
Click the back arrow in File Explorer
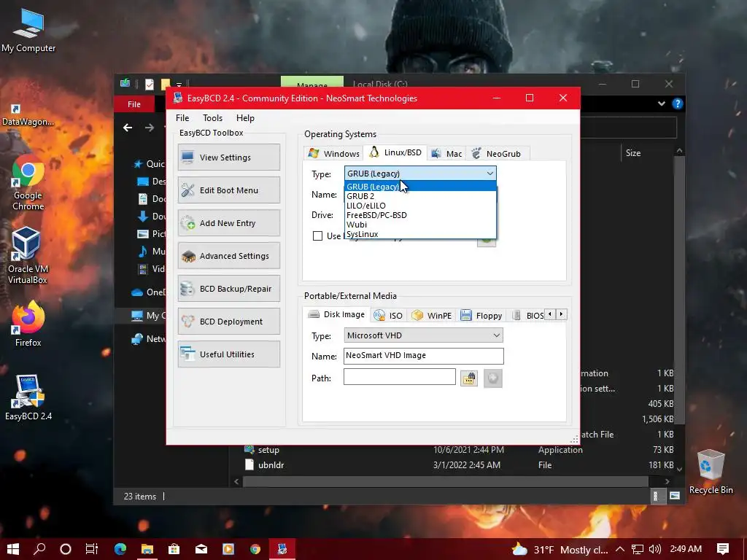point(127,128)
